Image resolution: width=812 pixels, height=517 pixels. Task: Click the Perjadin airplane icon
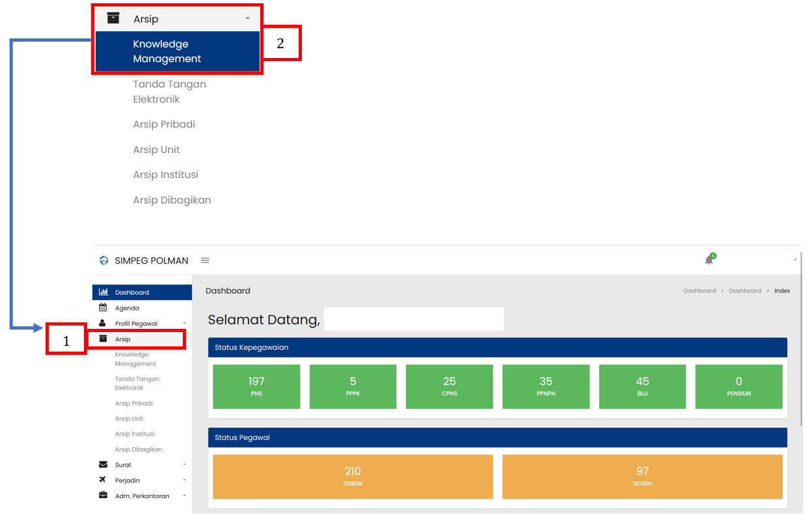tap(103, 481)
